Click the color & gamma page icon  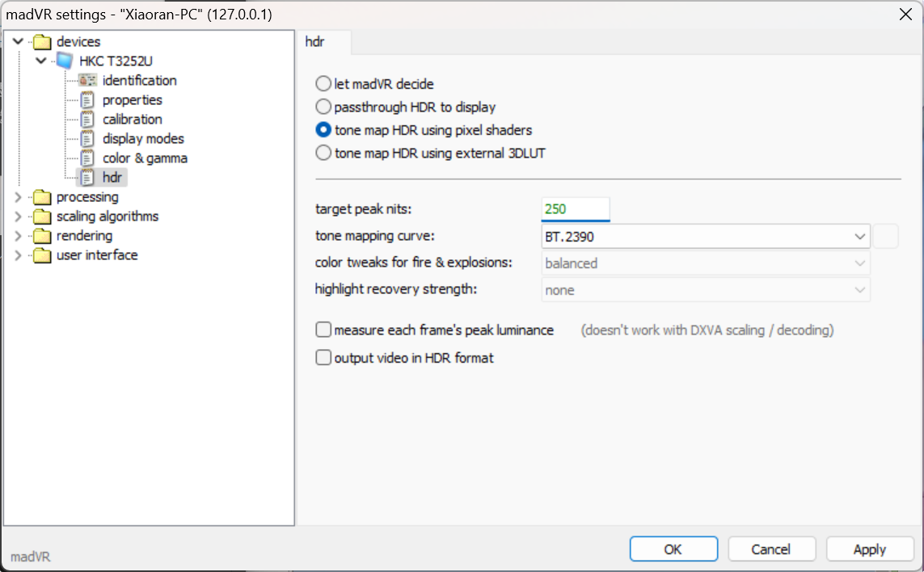(87, 158)
